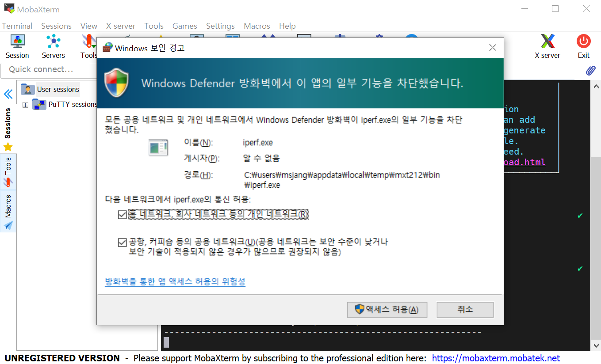Click the Windows Defender shield icon in the dialog
601x364 pixels.
116,83
